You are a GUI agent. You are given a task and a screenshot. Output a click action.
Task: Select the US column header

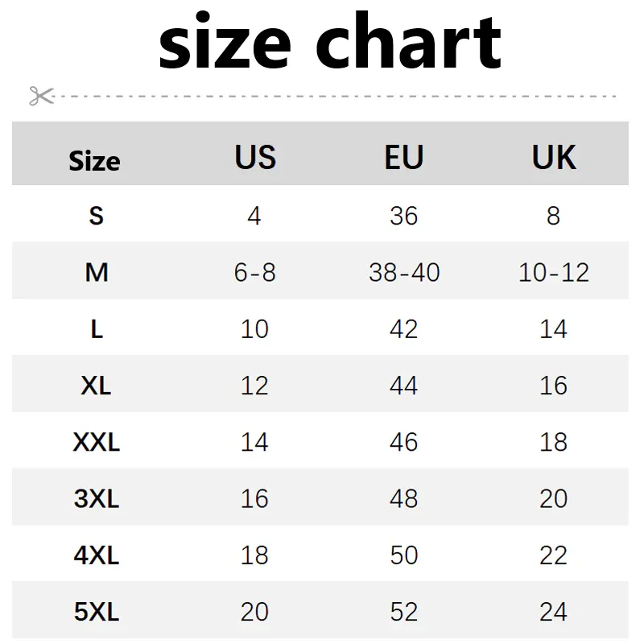click(255, 157)
